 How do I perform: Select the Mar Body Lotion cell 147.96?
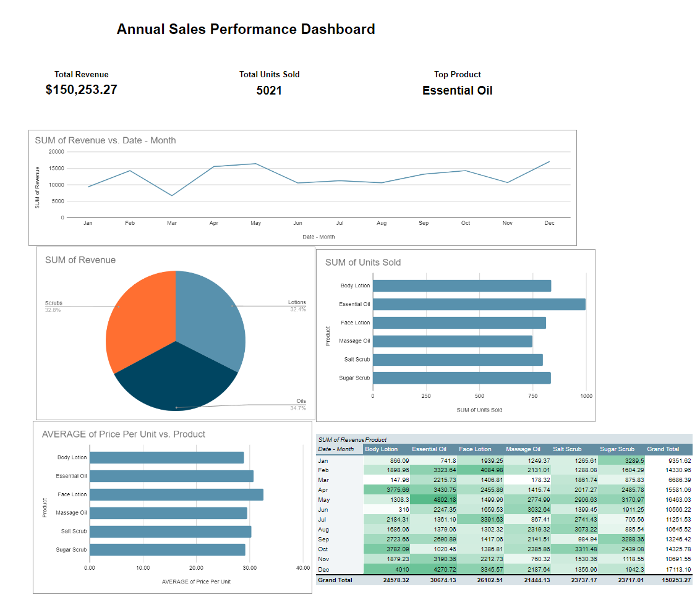(386, 480)
